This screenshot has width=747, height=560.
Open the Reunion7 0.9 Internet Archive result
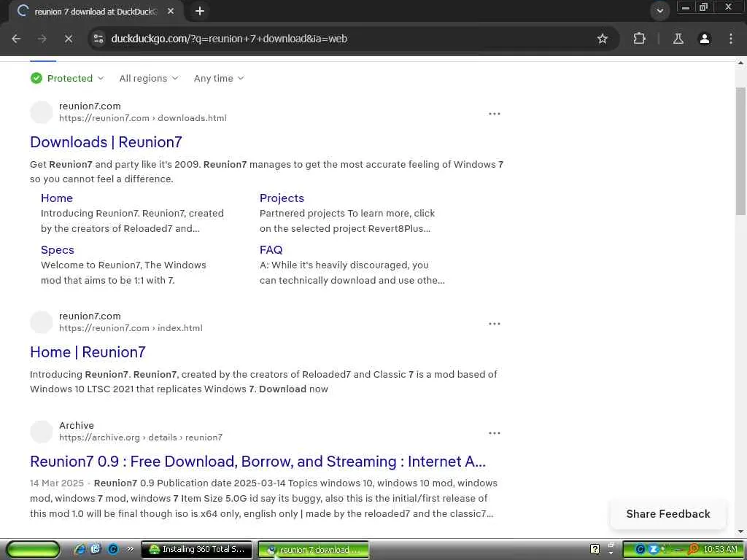pyautogui.click(x=258, y=462)
